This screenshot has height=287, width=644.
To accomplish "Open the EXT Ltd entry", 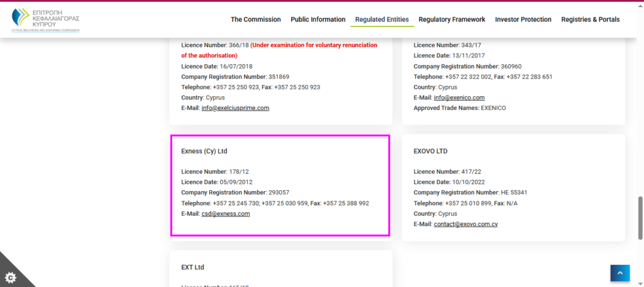I will click(x=192, y=267).
